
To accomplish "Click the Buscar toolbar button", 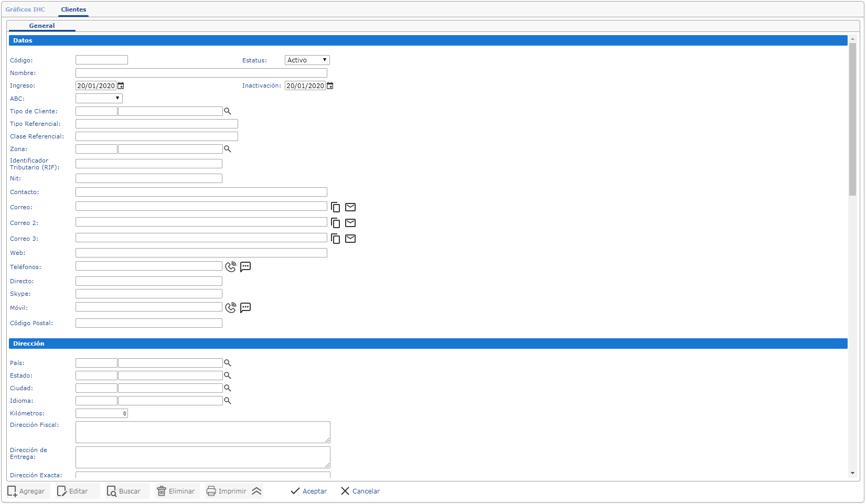I will click(124, 491).
